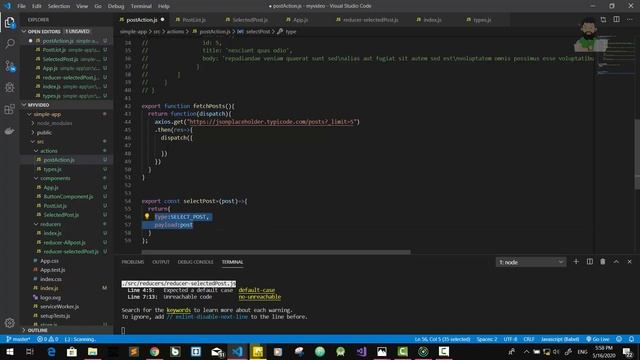This screenshot has height=360, width=640.
Task: Switch to the PostList.js editor tab
Action: click(x=193, y=20)
